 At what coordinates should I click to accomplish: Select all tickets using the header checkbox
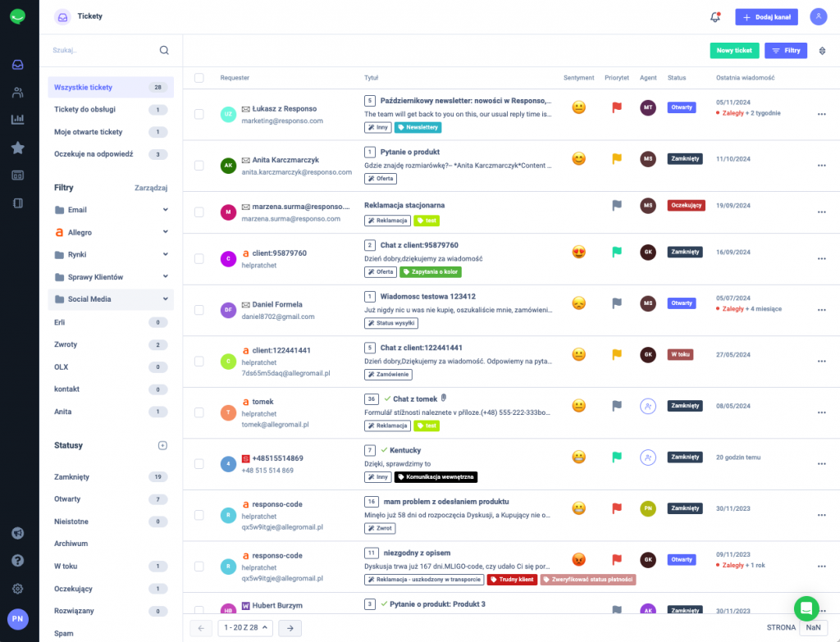pyautogui.click(x=198, y=77)
